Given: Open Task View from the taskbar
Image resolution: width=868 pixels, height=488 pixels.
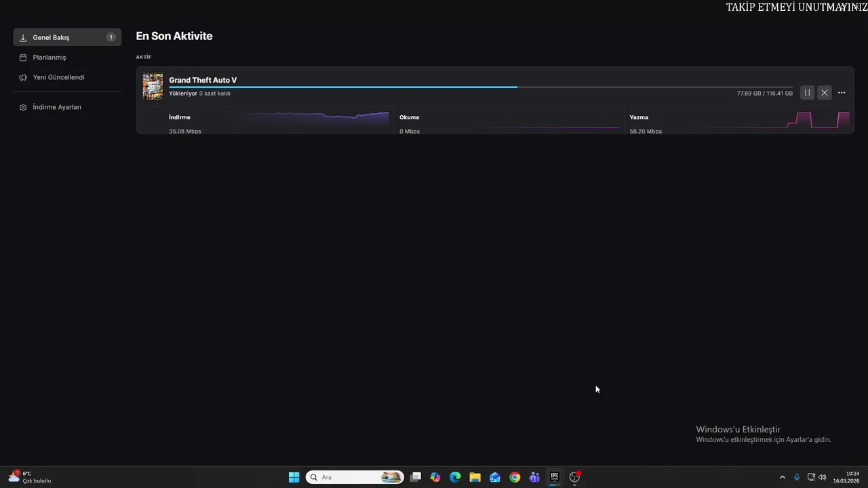Looking at the screenshot, I should point(416,477).
